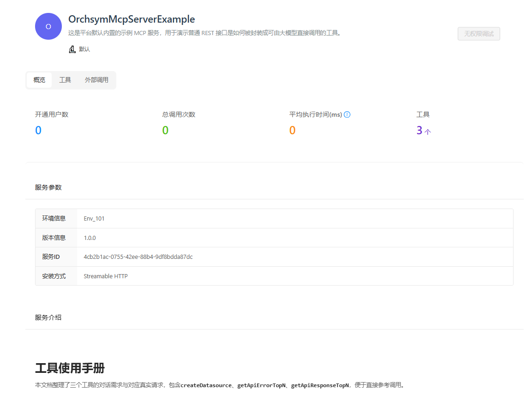Image resolution: width=532 pixels, height=395 pixels.
Task: Click the version number 1.0.0
Action: pyautogui.click(x=90, y=238)
